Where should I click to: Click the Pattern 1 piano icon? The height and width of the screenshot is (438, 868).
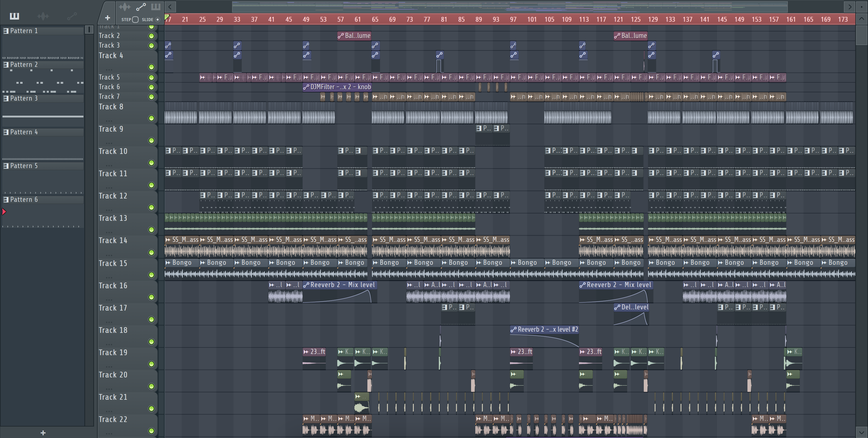tap(6, 31)
